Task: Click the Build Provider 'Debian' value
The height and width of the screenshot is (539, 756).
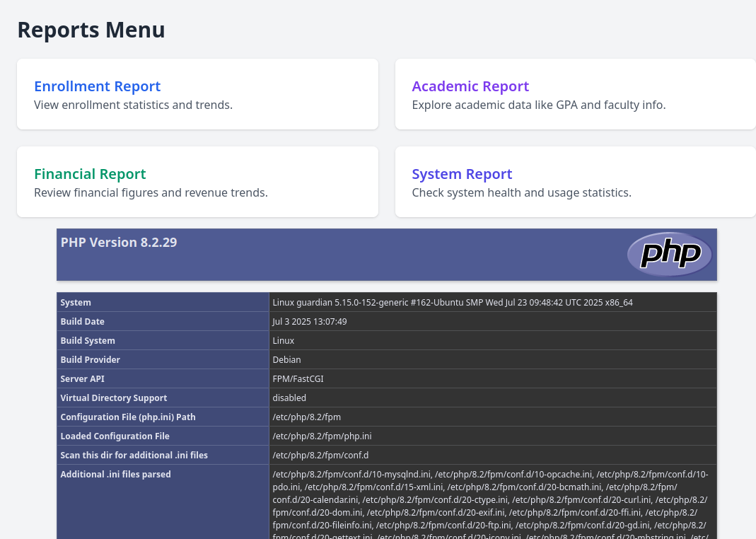Action: pyautogui.click(x=286, y=360)
